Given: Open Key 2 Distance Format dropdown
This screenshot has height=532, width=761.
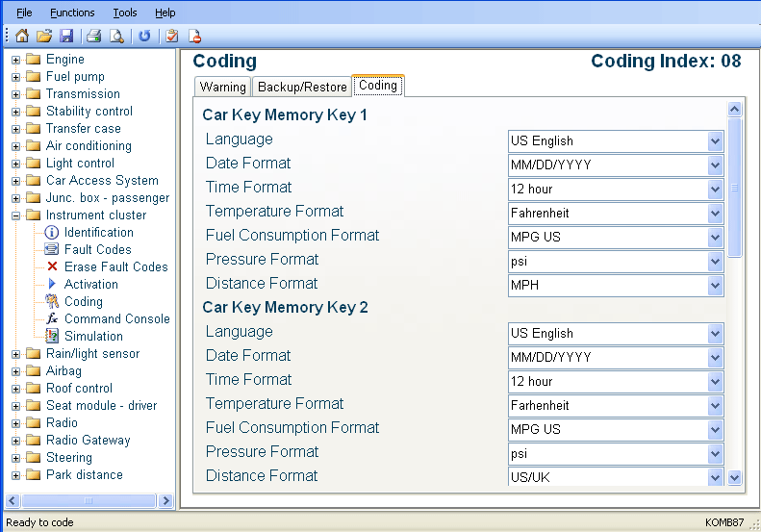Looking at the screenshot, I should (714, 477).
